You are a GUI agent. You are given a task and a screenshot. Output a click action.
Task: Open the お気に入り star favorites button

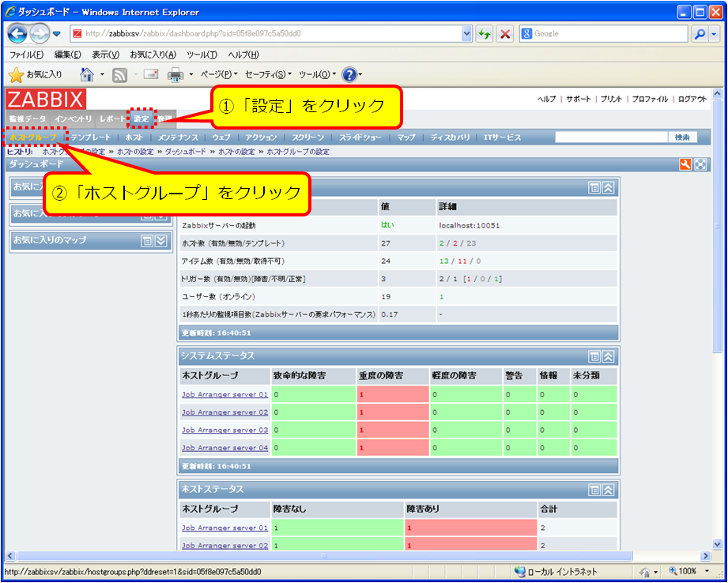[x=36, y=74]
